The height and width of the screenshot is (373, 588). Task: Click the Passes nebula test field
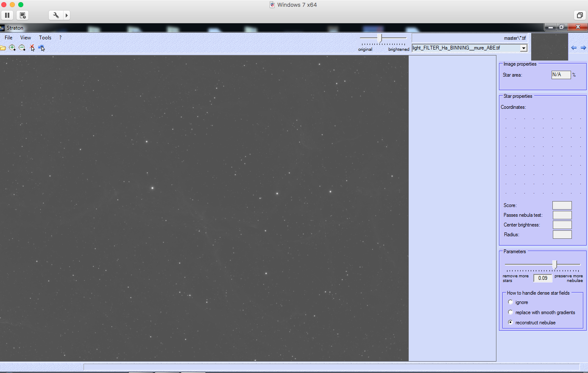(x=562, y=215)
